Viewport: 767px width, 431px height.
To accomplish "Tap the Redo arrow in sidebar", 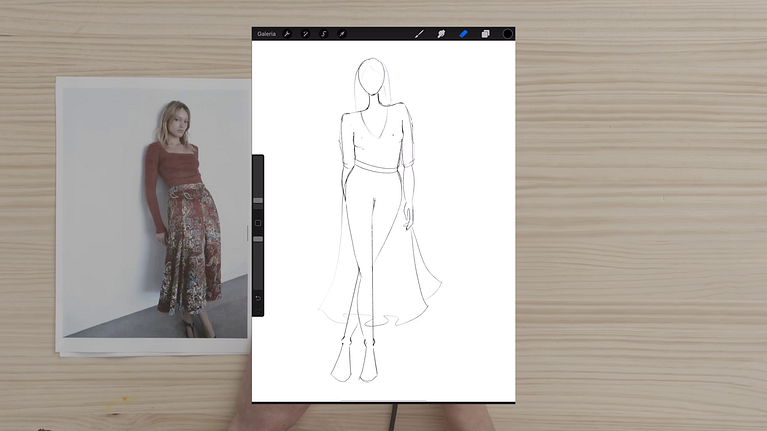I will click(258, 310).
